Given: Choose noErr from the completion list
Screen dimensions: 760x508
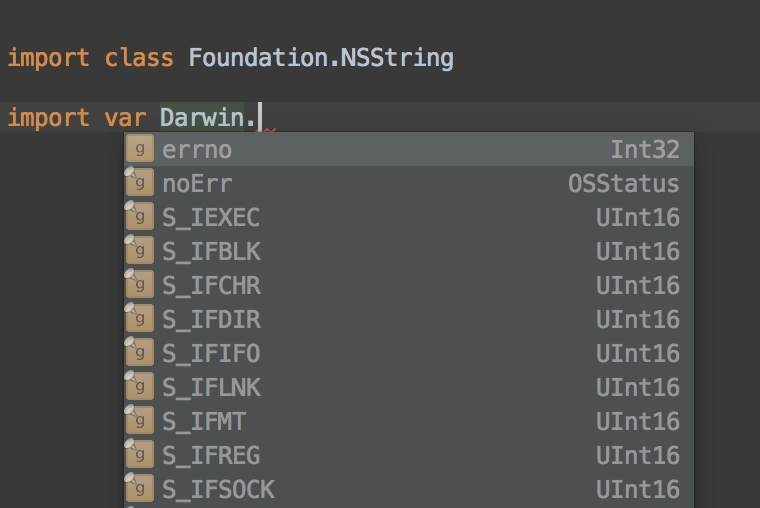Looking at the screenshot, I should (409, 184).
